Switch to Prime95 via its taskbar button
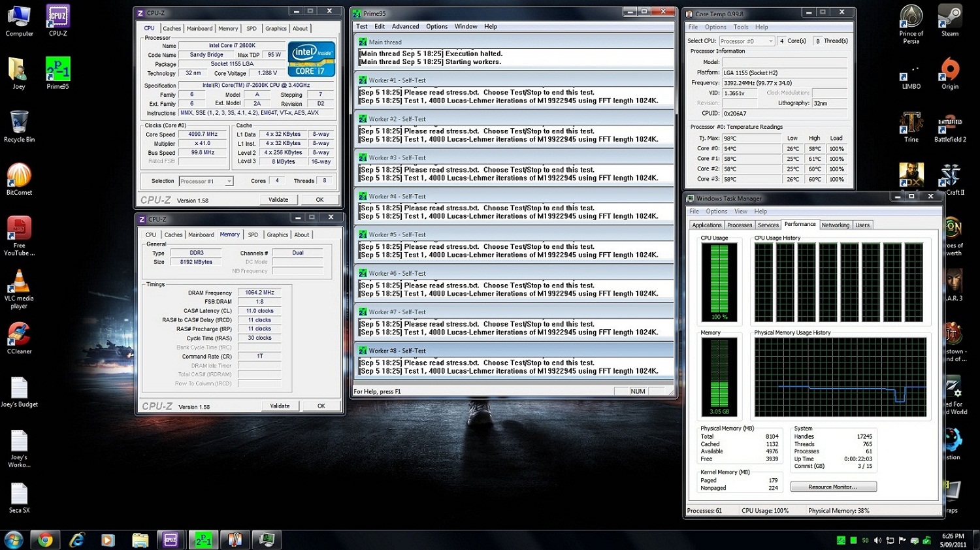Viewport: 980px width, 550px height. click(203, 540)
